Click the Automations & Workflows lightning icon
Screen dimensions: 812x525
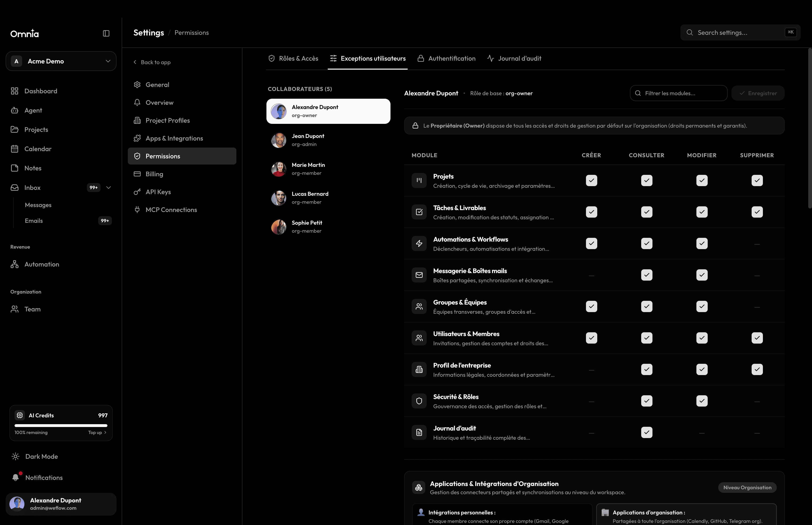[419, 243]
